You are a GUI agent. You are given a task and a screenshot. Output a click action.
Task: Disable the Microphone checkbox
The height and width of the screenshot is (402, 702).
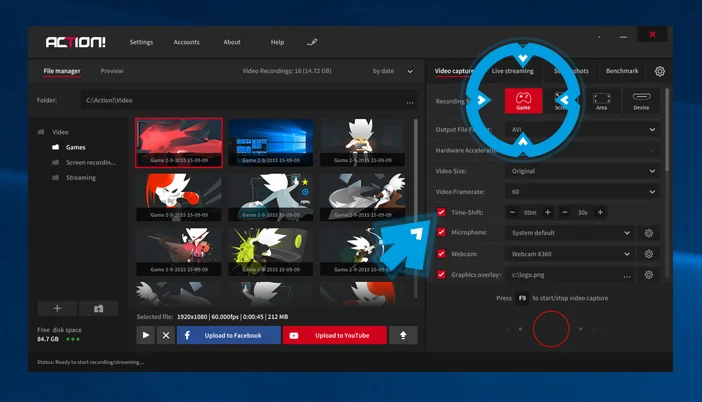click(441, 232)
